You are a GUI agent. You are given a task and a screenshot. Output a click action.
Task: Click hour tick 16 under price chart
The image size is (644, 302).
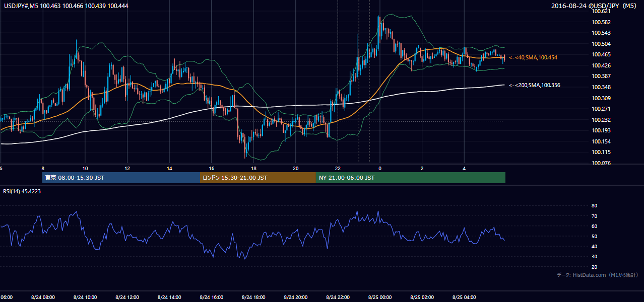tap(212, 168)
